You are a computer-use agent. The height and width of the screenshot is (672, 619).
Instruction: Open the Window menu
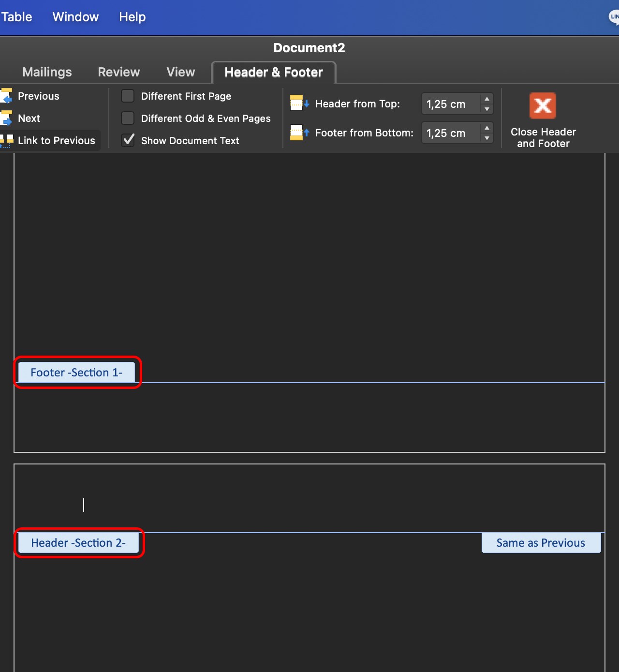75,17
